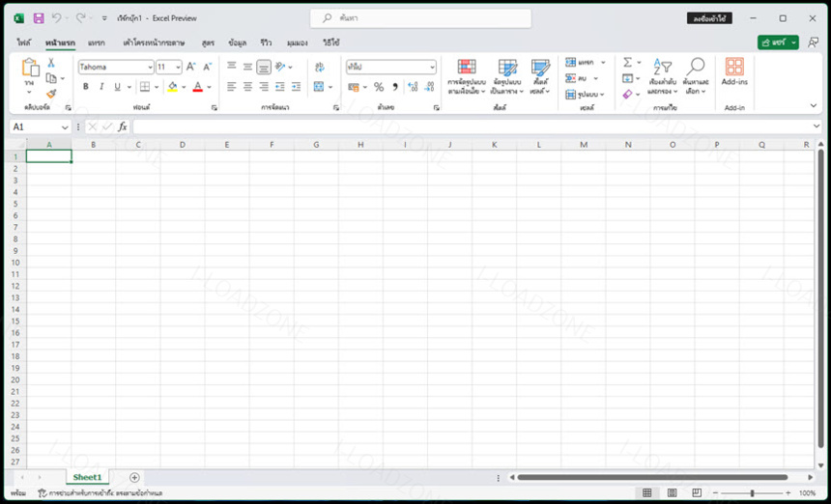
Task: Open the File tab
Action: pyautogui.click(x=24, y=42)
